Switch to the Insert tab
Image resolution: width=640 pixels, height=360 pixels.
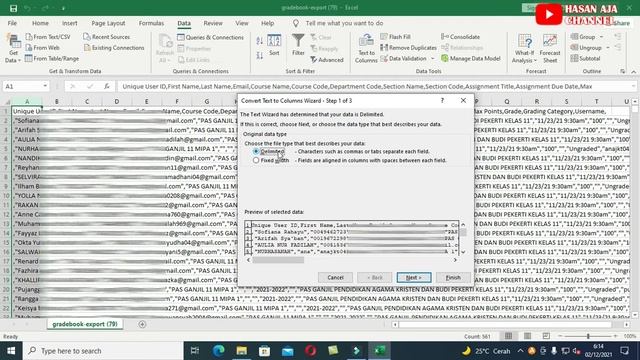[69, 23]
